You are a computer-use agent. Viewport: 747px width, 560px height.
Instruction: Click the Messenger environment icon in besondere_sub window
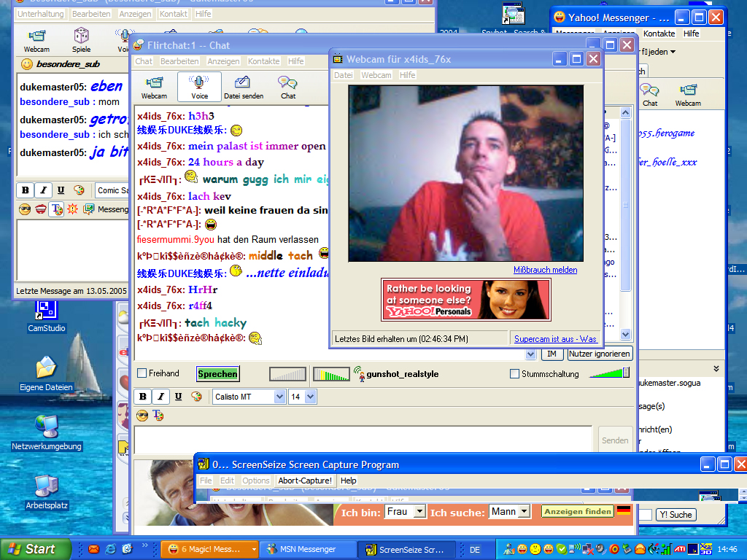(x=88, y=209)
